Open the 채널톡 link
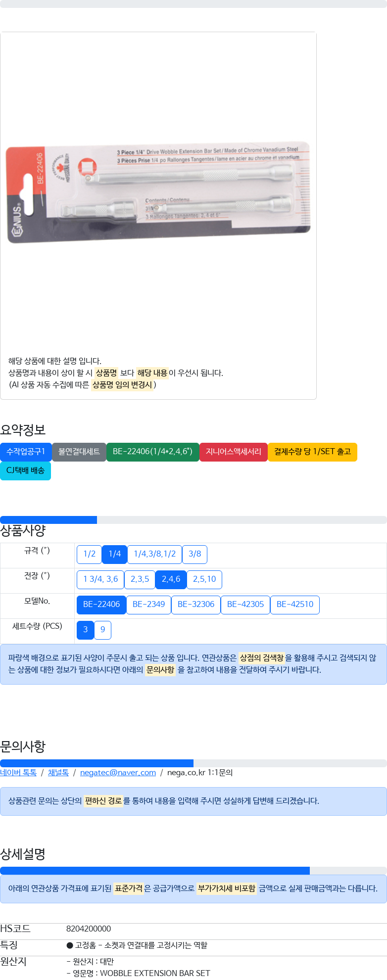Image resolution: width=387 pixels, height=980 pixels. 58,773
